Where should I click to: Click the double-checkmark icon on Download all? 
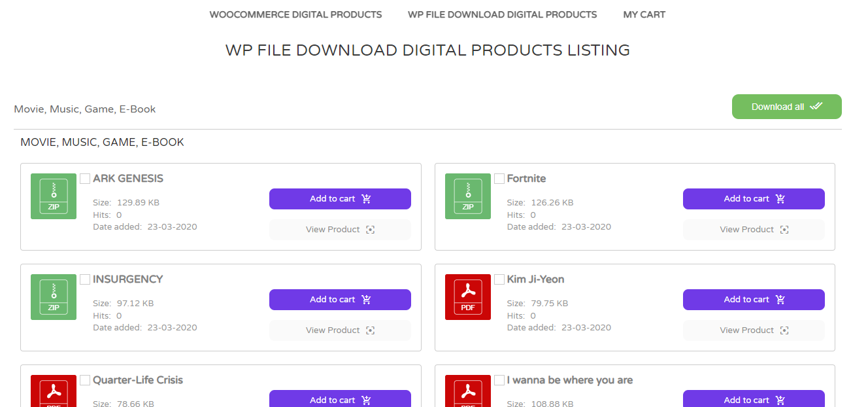pyautogui.click(x=816, y=107)
